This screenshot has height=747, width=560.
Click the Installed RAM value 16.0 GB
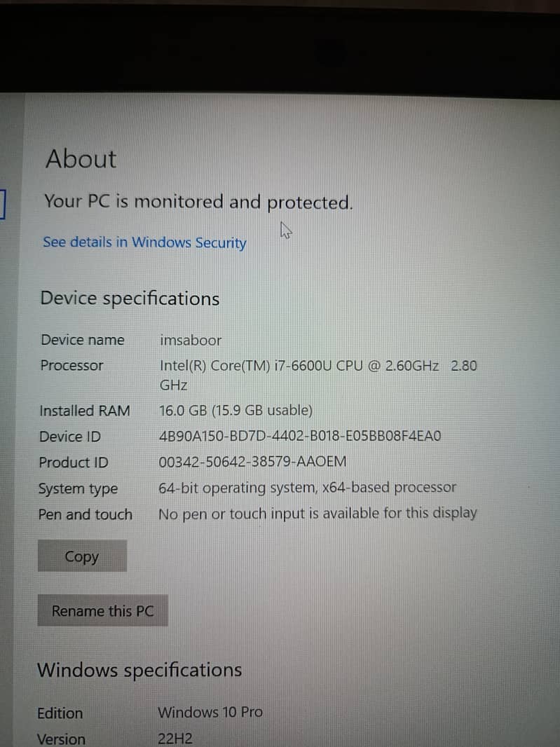[x=235, y=410]
